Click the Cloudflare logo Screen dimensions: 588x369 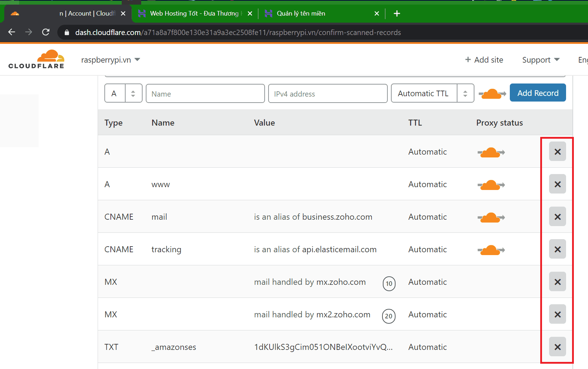tap(36, 59)
